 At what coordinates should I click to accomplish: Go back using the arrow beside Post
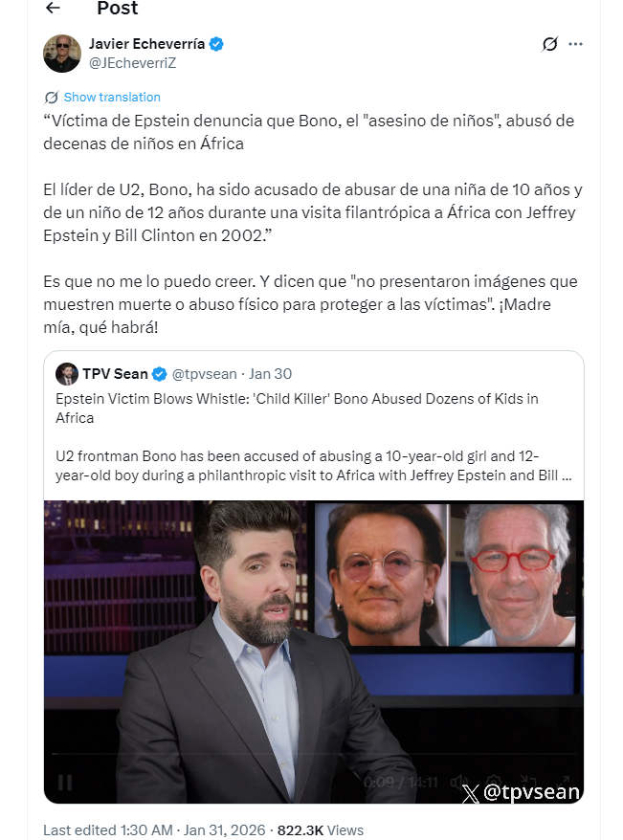[x=53, y=8]
